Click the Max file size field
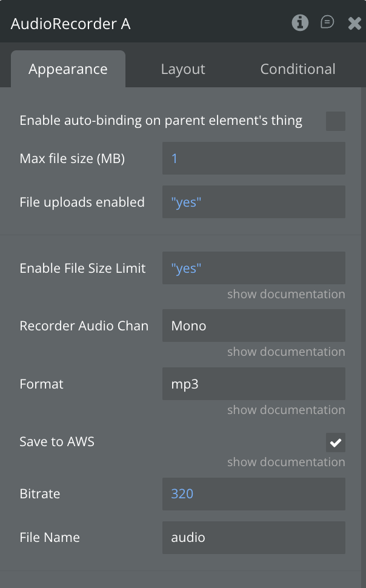 [x=253, y=158]
